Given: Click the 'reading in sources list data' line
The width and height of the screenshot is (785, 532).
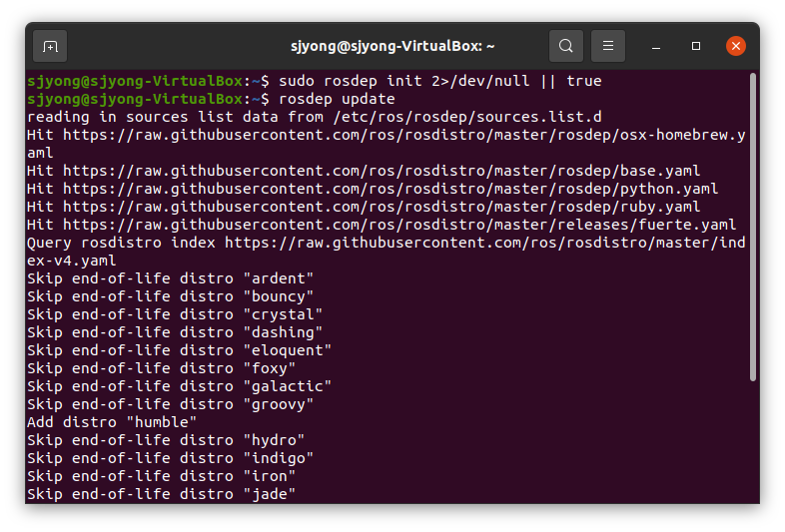Looking at the screenshot, I should tap(315, 117).
